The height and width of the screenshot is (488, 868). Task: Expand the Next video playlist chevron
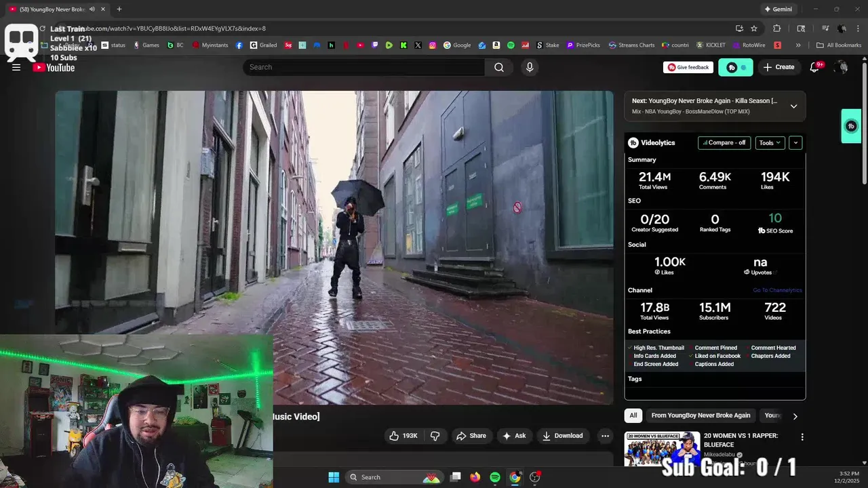(793, 106)
